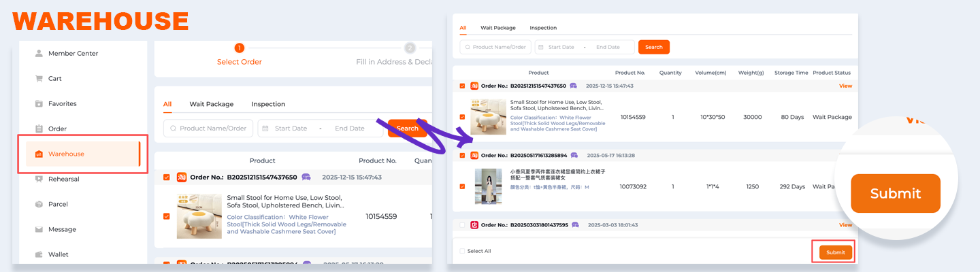Click the Select Order step label

(240, 62)
